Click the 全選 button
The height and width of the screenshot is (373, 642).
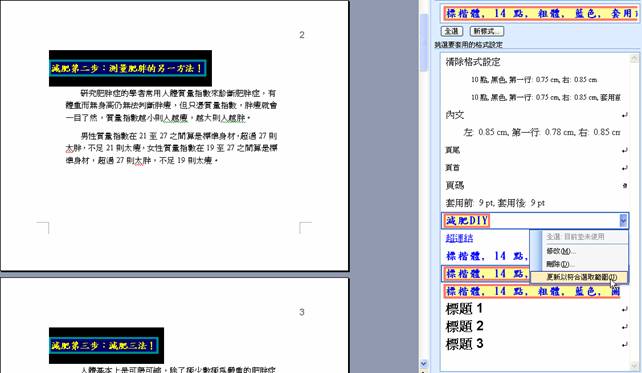tap(452, 31)
